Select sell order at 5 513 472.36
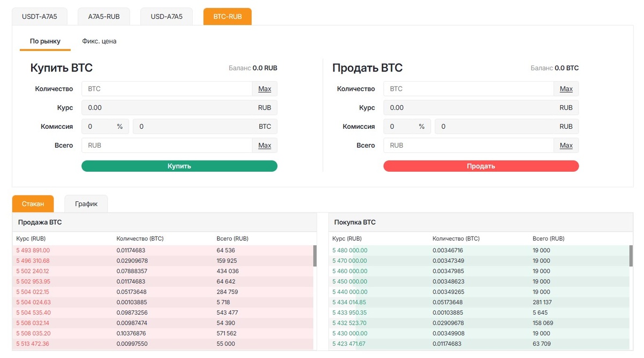This screenshot has height=358, width=644. pyautogui.click(x=163, y=344)
